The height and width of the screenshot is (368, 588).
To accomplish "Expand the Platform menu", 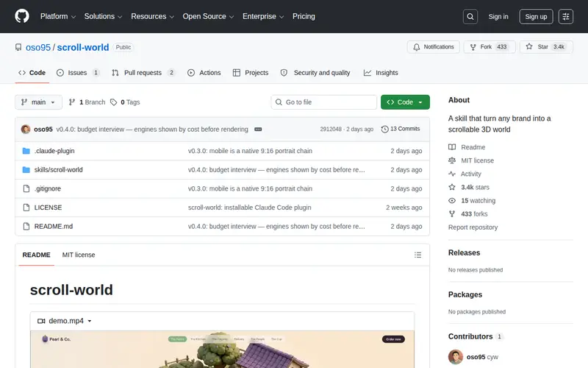I will (x=58, y=16).
